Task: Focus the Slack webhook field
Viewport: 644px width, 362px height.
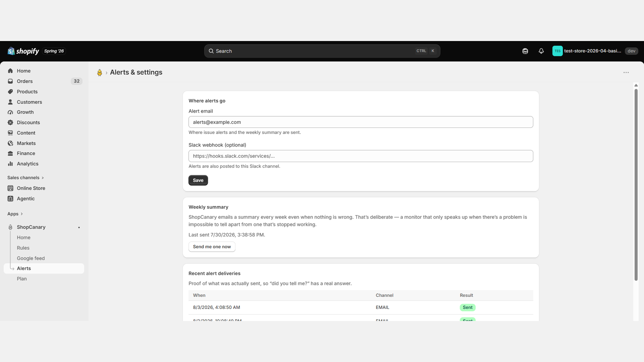Action: pyautogui.click(x=361, y=156)
